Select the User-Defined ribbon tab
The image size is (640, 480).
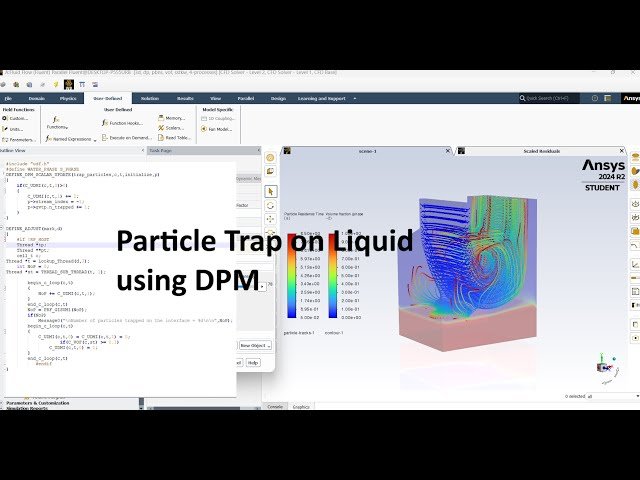click(108, 98)
